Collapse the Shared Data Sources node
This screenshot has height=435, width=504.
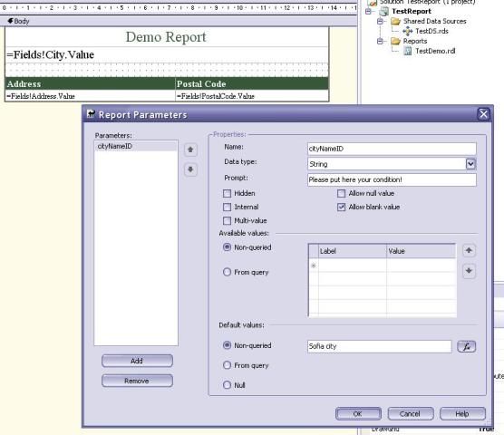(x=380, y=21)
